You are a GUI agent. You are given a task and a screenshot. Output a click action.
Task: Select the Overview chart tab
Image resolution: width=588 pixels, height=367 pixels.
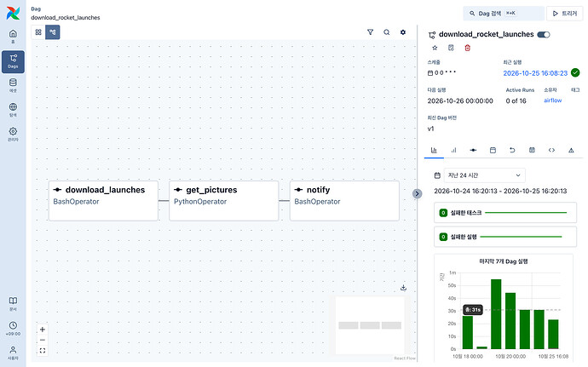pyautogui.click(x=434, y=151)
